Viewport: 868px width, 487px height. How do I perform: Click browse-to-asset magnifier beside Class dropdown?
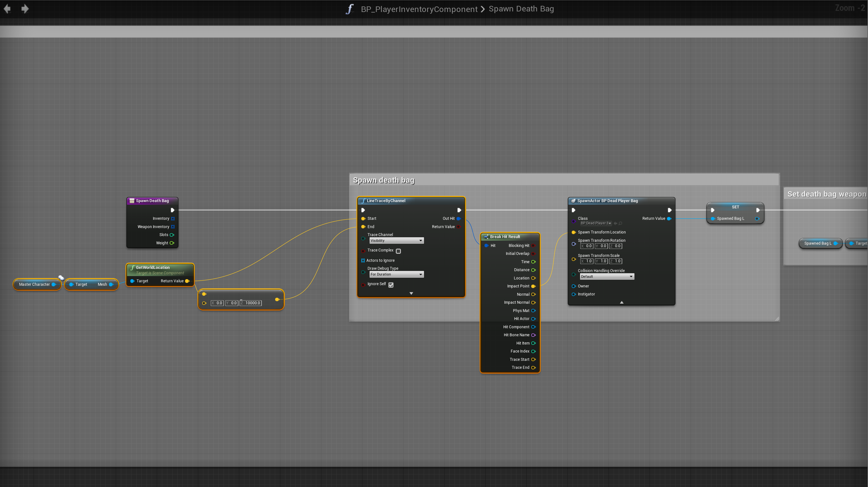pyautogui.click(x=620, y=223)
